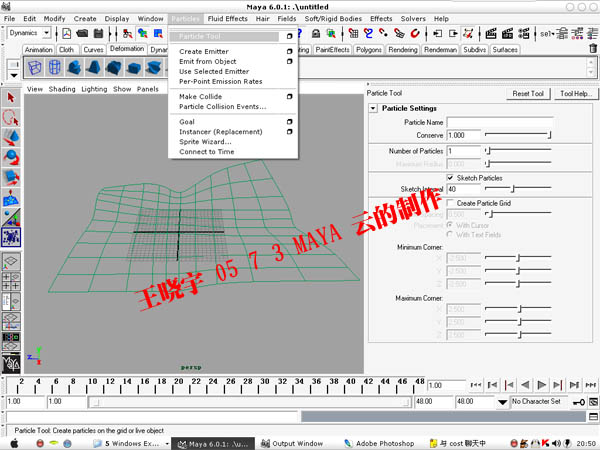Click the trash can icon on shelf
Screen dimensions: 600x450
(593, 48)
